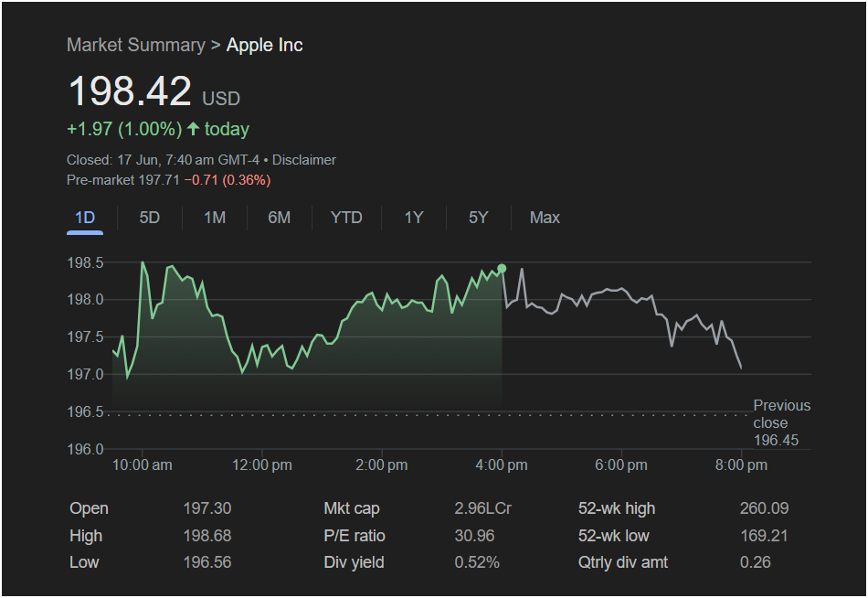Viewport: 868px width, 598px height.
Task: Click the market cap value 2.96LCr
Action: click(482, 508)
